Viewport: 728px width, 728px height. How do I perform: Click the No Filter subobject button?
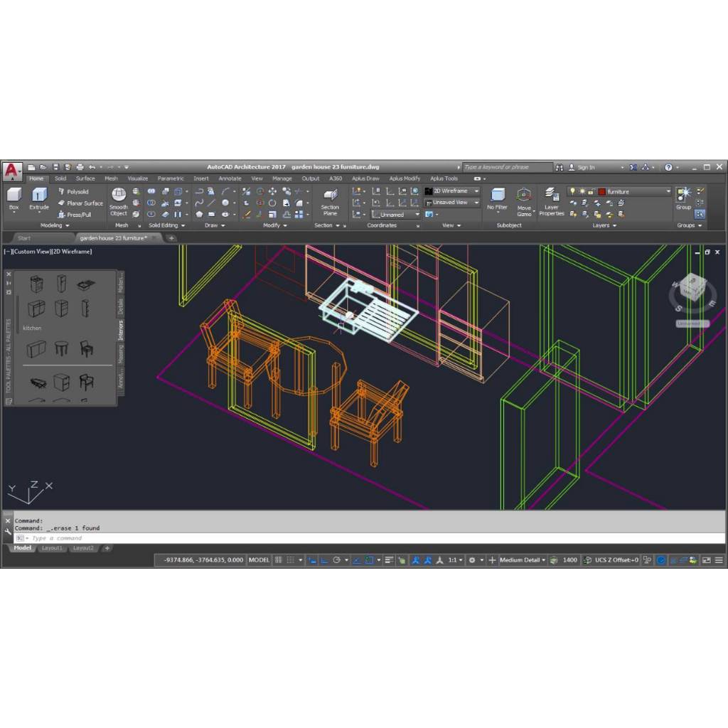click(497, 201)
